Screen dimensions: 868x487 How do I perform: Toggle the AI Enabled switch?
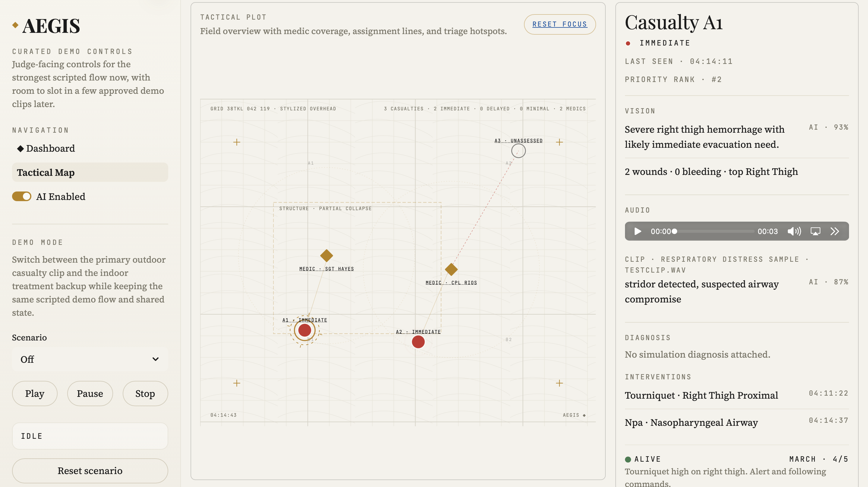click(22, 197)
